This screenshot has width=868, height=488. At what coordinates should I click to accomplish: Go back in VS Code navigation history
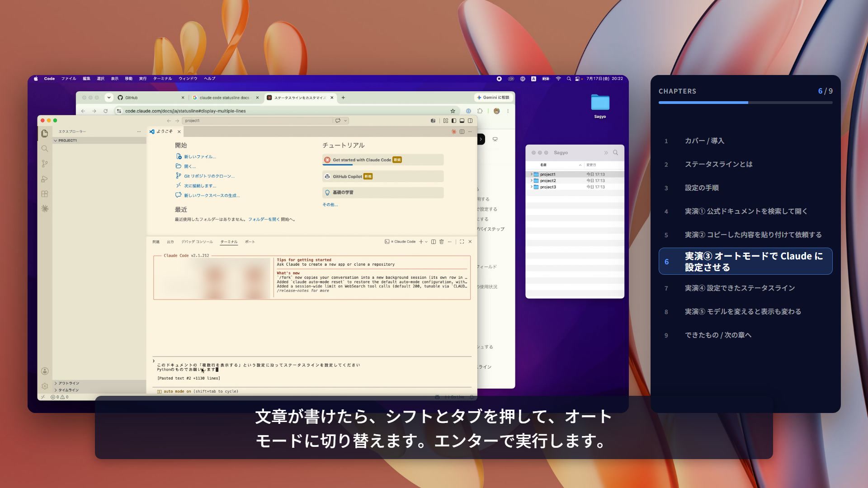point(169,121)
